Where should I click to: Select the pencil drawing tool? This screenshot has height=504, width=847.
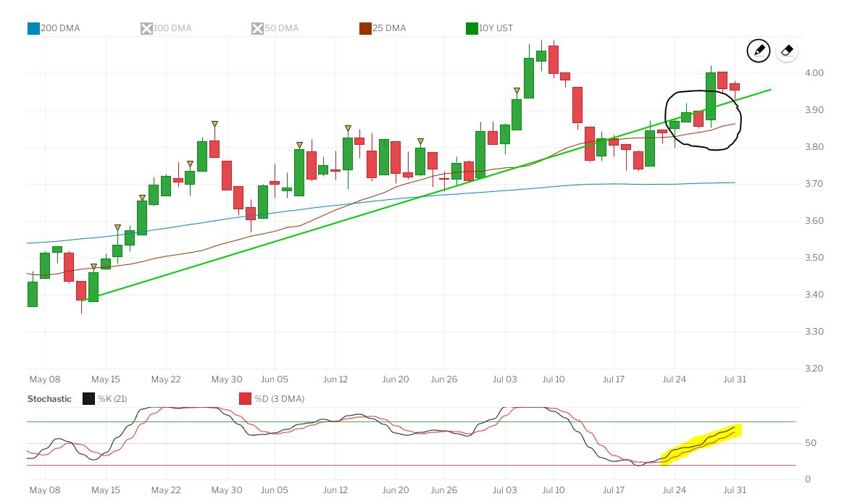pyautogui.click(x=759, y=51)
